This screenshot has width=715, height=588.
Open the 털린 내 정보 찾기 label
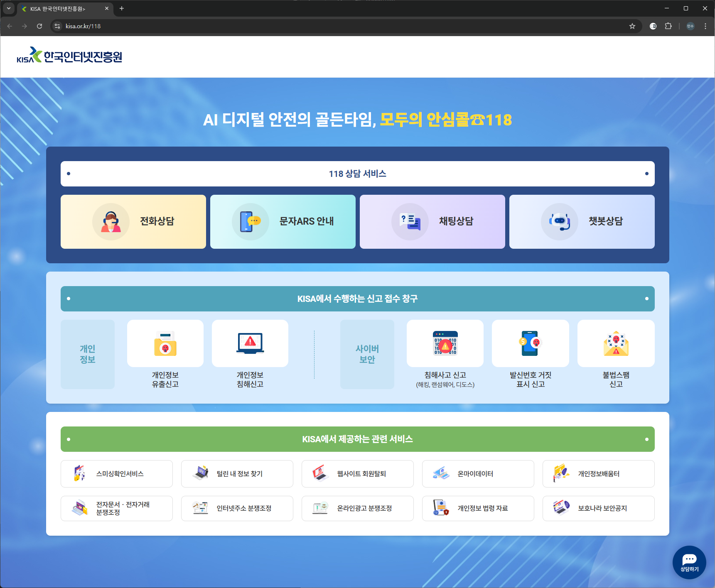[x=240, y=474]
